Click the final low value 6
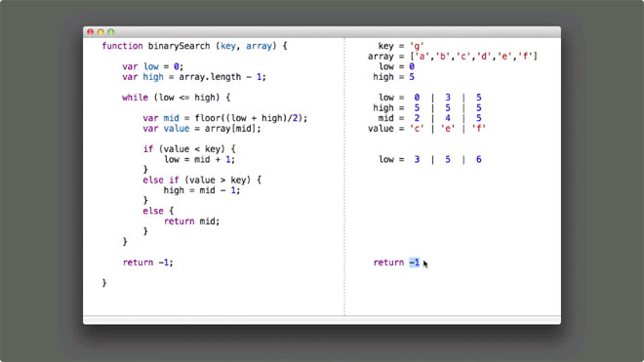 [479, 159]
